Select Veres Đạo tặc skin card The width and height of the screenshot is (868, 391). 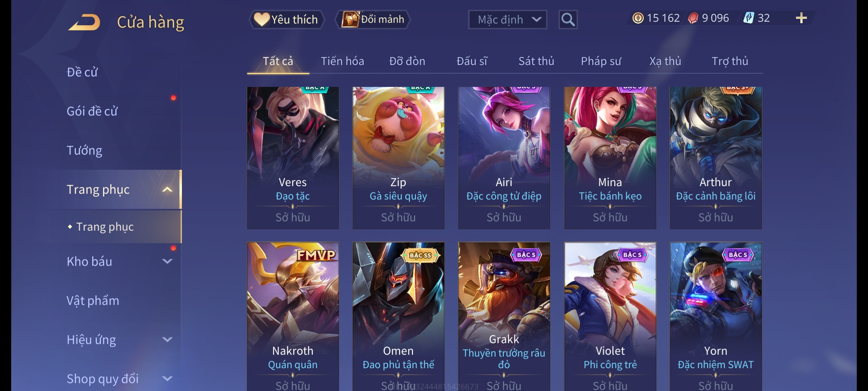(293, 158)
